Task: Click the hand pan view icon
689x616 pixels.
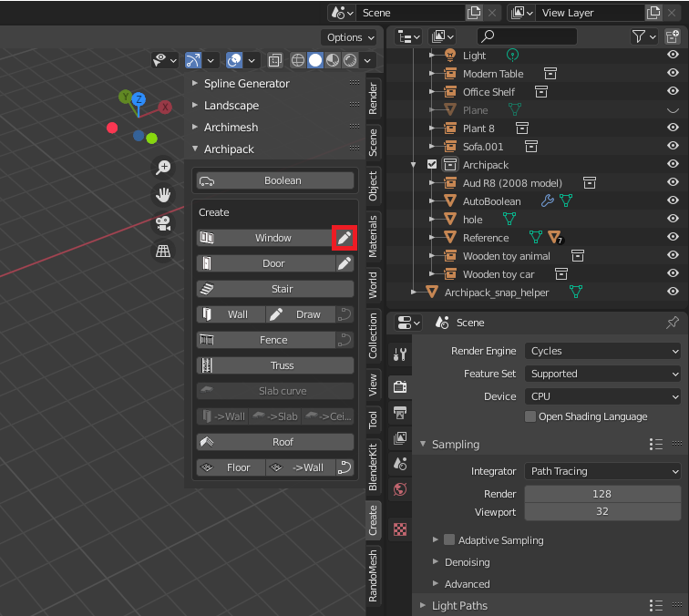Action: pos(163,194)
